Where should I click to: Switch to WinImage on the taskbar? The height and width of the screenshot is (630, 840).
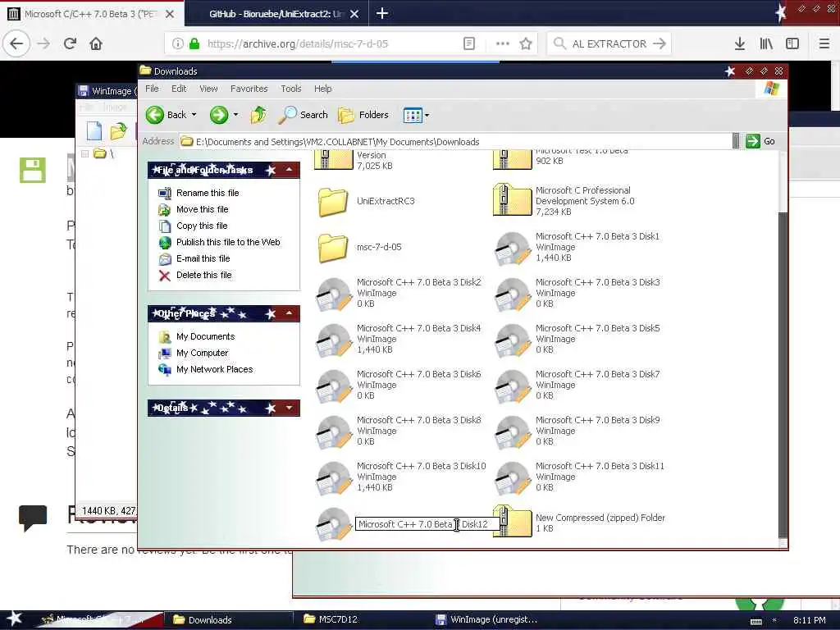(486, 619)
